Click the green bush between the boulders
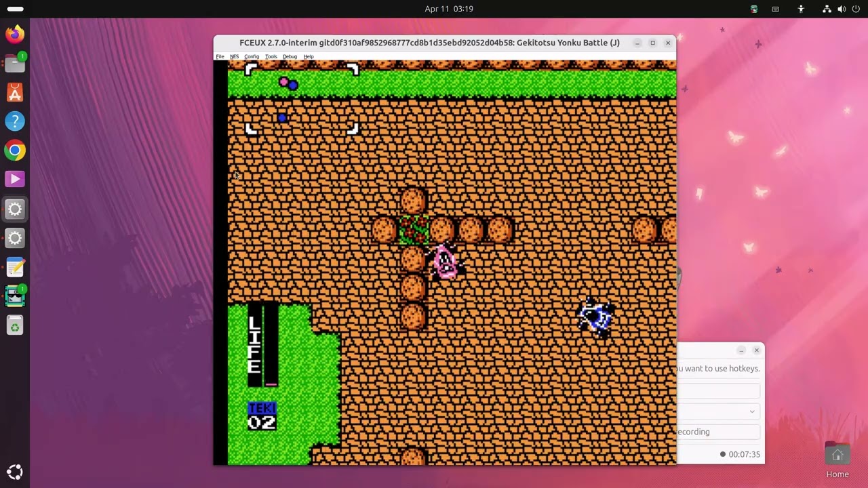 [414, 230]
